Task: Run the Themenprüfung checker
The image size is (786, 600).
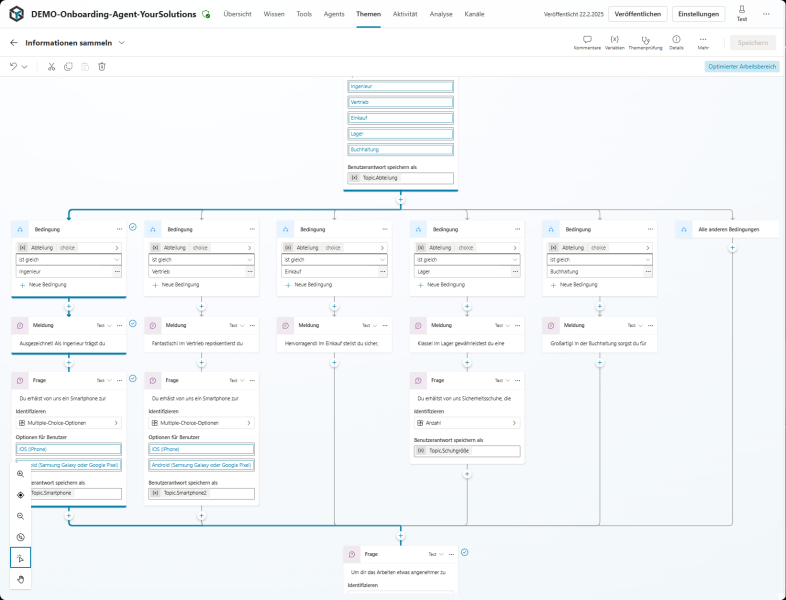Action: coord(646,42)
